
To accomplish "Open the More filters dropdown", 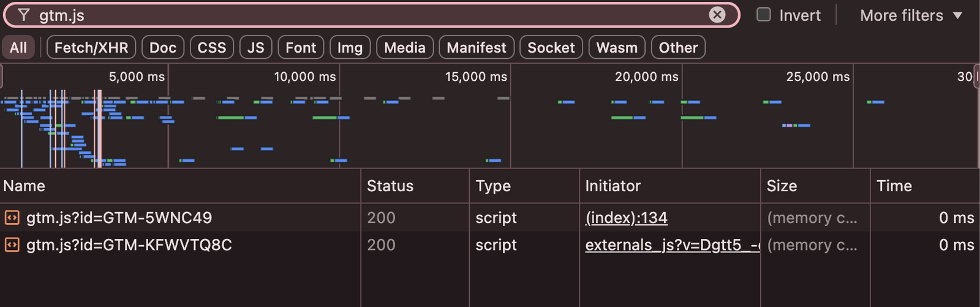I will coord(910,15).
